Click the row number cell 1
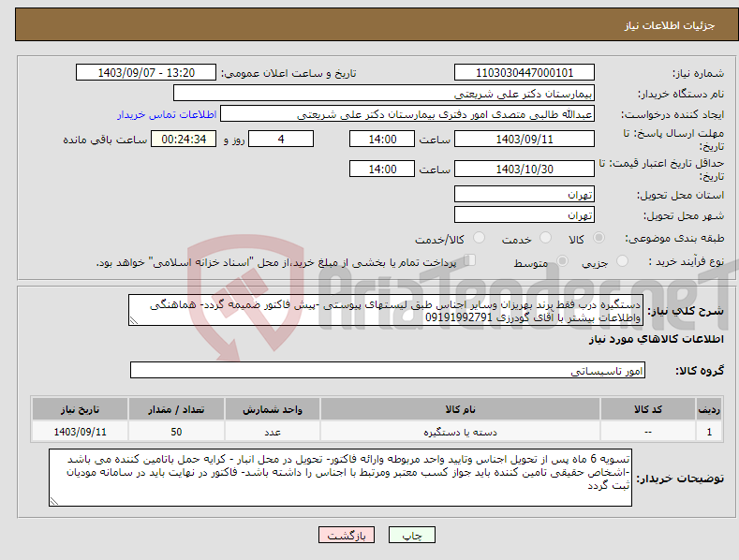 pos(709,432)
